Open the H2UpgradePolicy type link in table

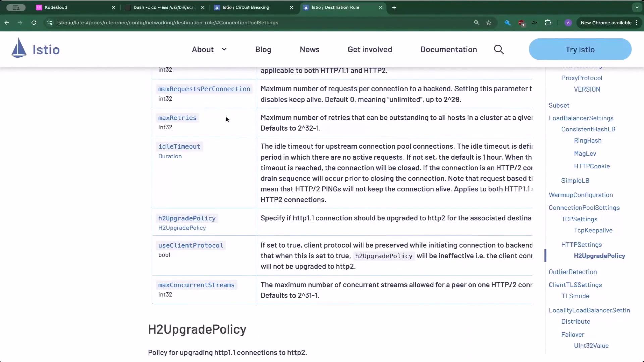pyautogui.click(x=182, y=228)
